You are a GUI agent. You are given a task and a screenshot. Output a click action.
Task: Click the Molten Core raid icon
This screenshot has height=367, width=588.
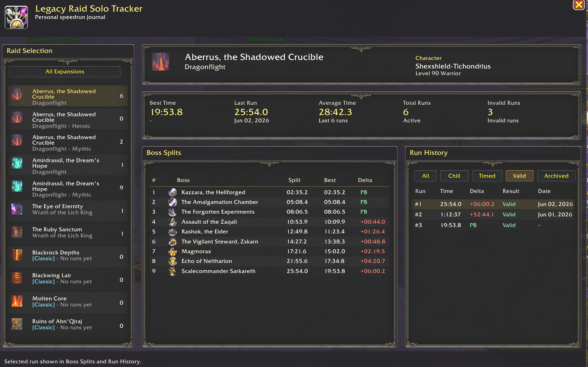17,301
